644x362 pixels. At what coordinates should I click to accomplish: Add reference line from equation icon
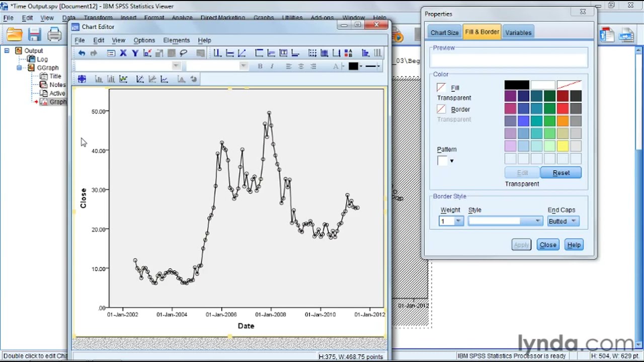(242, 53)
